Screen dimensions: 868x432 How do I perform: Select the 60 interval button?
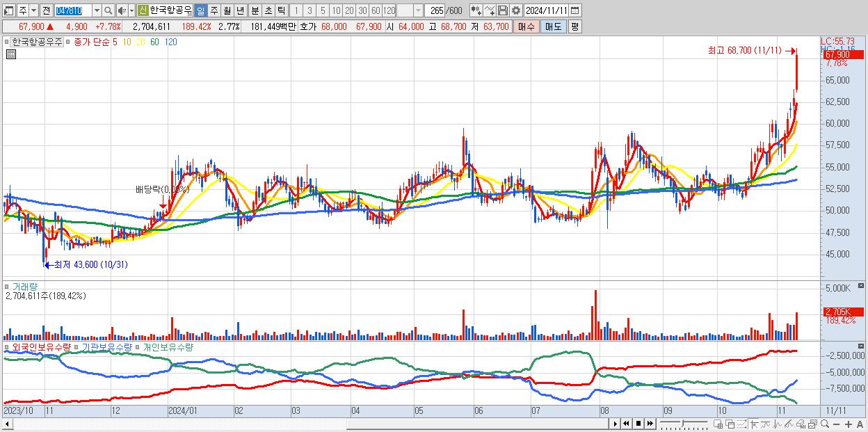tap(376, 10)
